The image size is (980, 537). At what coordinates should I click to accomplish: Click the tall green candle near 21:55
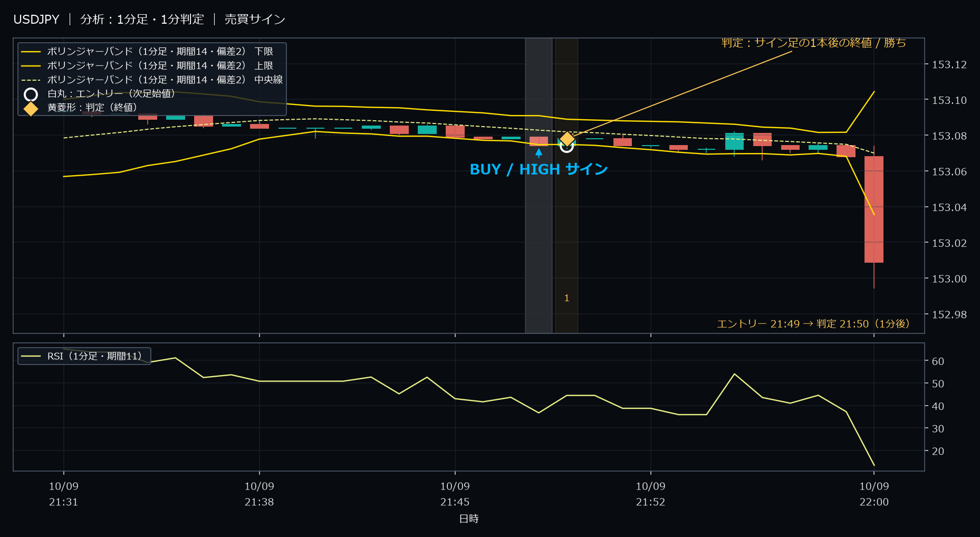pyautogui.click(x=734, y=141)
